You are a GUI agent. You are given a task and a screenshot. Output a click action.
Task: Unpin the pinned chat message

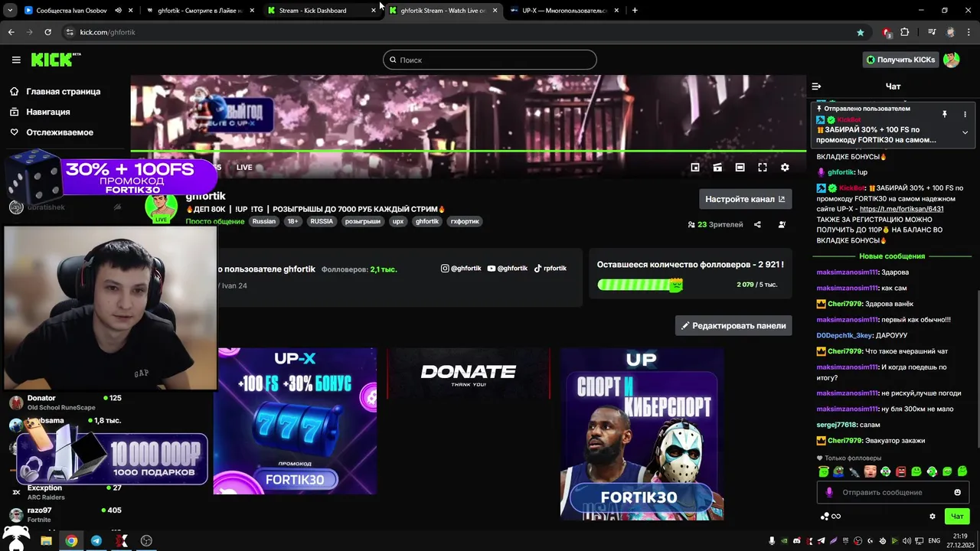click(945, 114)
